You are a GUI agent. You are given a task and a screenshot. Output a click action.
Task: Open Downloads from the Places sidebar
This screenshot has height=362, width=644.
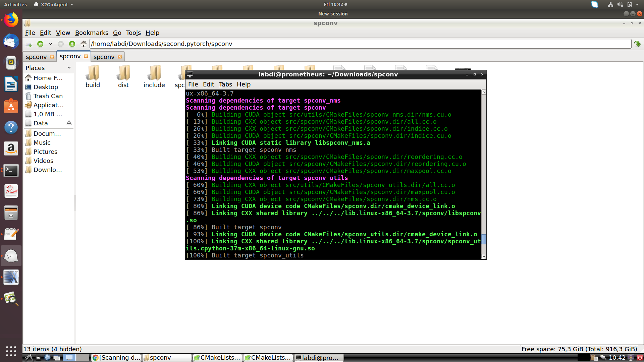click(47, 170)
